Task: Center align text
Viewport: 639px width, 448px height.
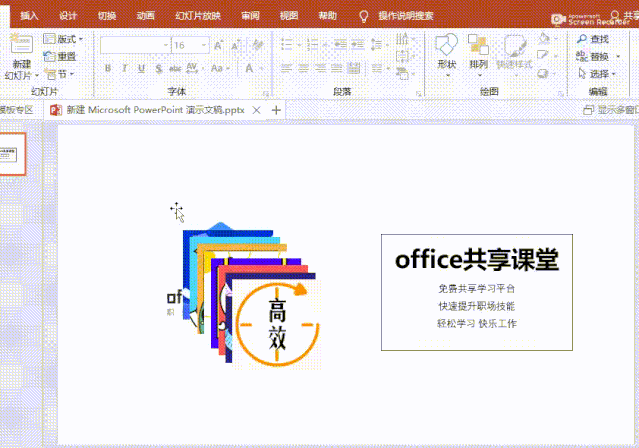Action: point(304,68)
